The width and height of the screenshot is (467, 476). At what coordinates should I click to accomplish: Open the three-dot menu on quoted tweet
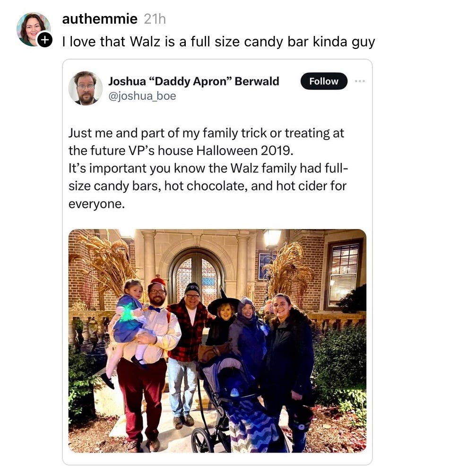[360, 81]
